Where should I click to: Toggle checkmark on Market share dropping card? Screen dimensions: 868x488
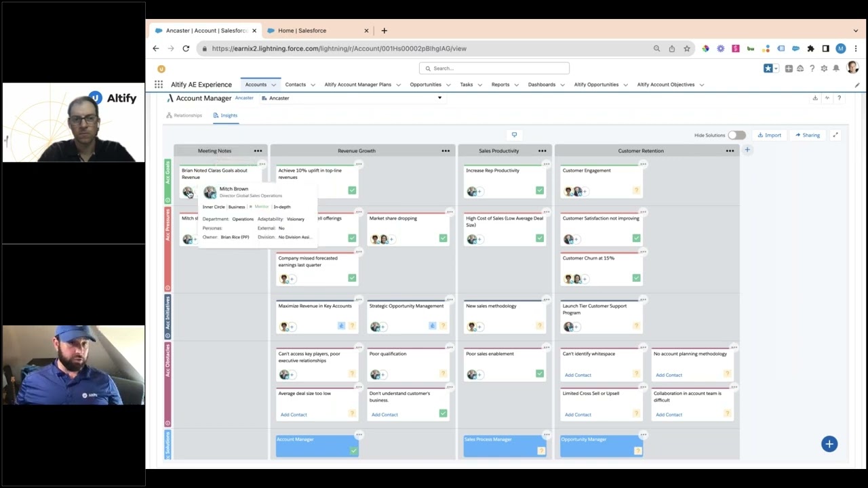pos(443,238)
